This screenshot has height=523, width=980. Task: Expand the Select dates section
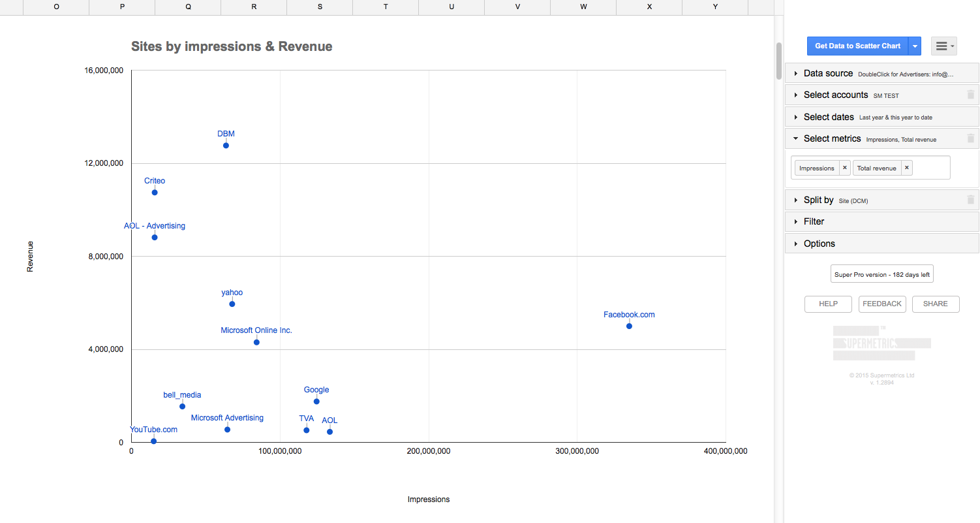tap(881, 117)
